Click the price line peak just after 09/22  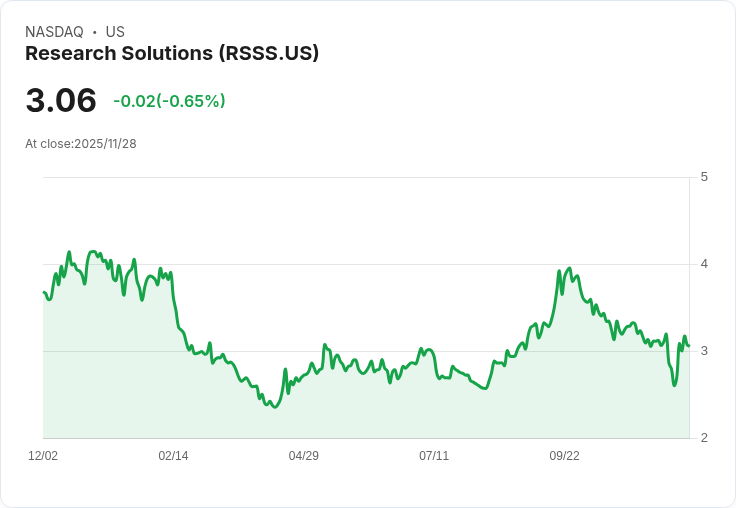pyautogui.click(x=569, y=268)
